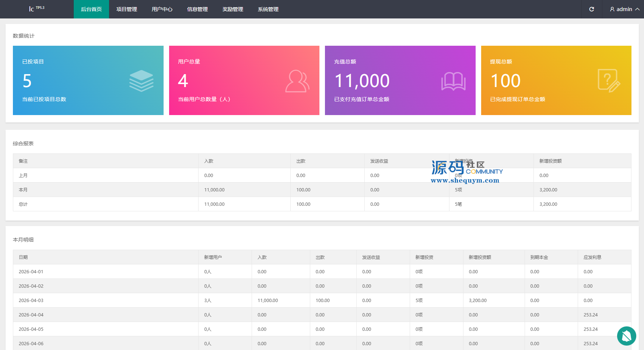Open the 项目管理 menu

pos(127,9)
